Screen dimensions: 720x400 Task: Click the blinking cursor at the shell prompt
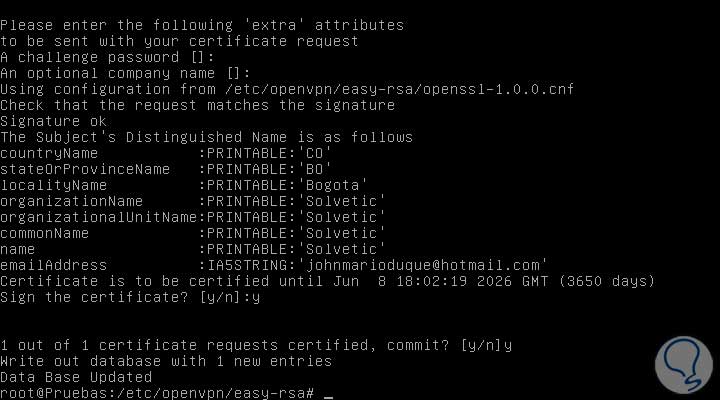click(x=328, y=393)
